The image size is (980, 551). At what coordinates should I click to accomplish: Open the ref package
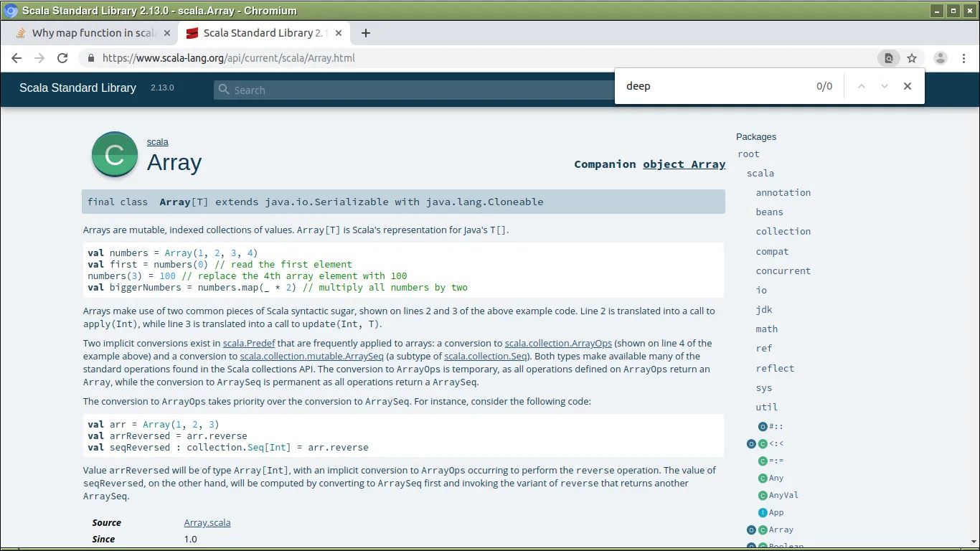click(x=764, y=349)
